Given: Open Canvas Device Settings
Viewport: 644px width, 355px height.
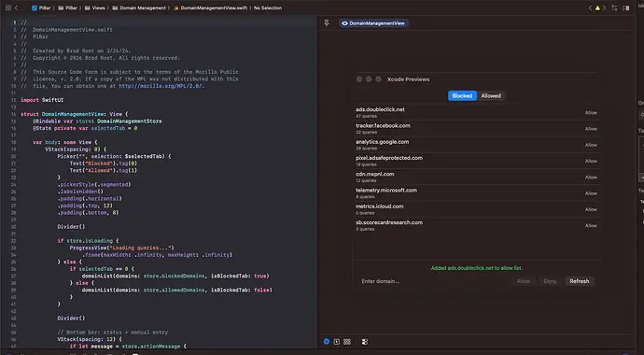Looking at the screenshot, I should point(365,341).
